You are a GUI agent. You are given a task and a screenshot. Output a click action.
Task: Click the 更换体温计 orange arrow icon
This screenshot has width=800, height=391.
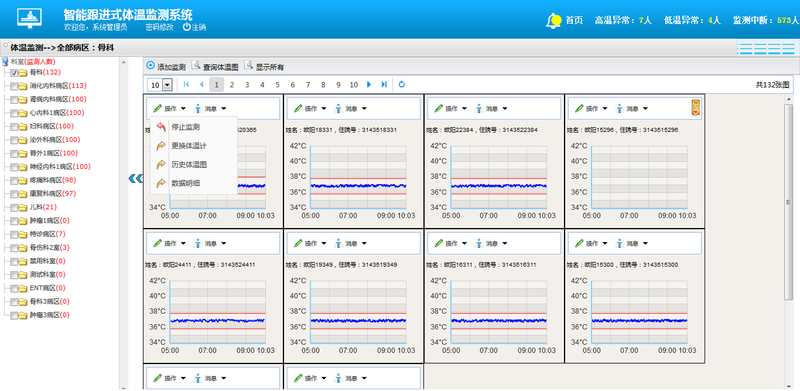pyautogui.click(x=161, y=145)
